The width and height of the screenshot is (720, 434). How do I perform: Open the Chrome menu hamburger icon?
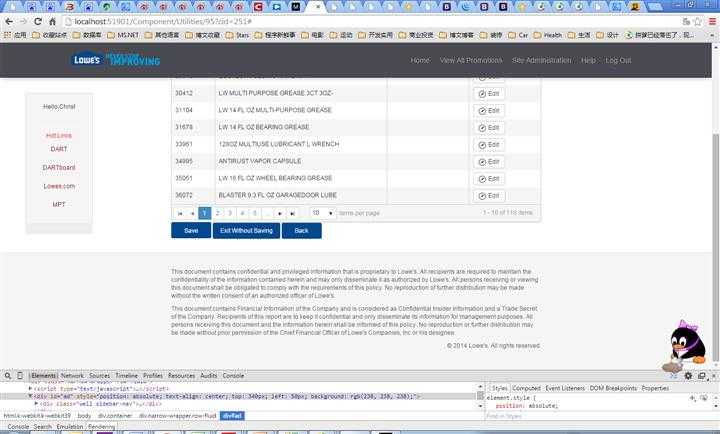coord(712,22)
